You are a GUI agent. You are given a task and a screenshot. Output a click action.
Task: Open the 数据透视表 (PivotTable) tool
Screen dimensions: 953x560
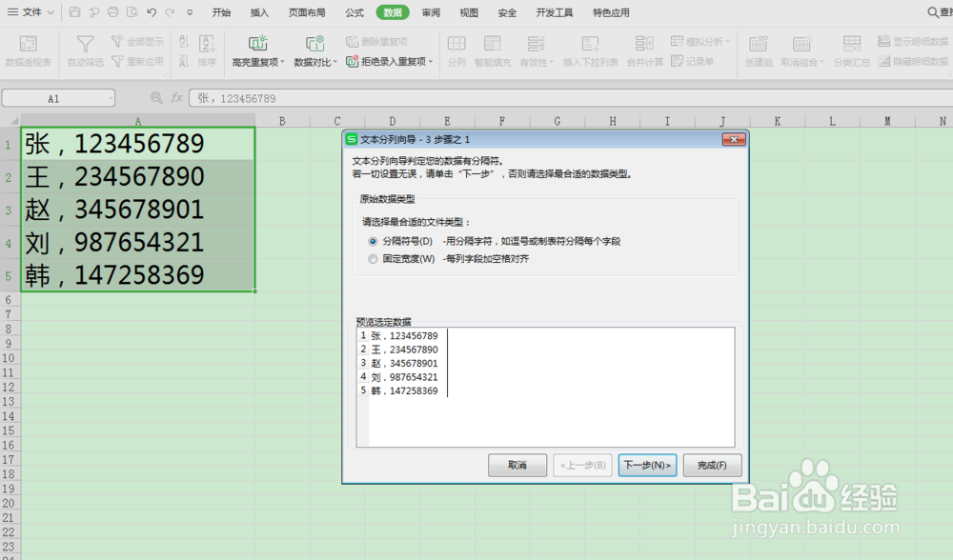pos(29,48)
